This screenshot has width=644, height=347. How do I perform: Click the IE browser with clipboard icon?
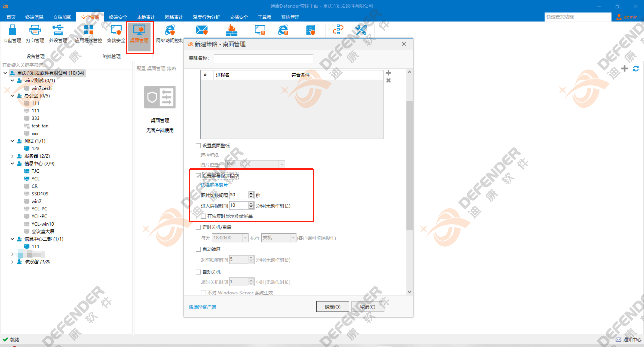coord(283,30)
